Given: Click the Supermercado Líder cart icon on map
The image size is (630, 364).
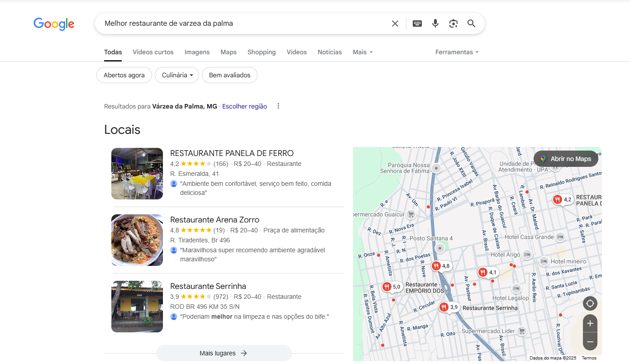Looking at the screenshot, I should [x=522, y=331].
